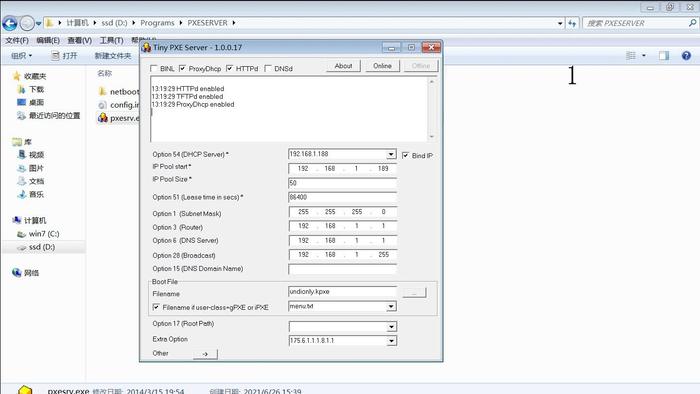
Task: Open address bar history dropdown arrow
Action: point(560,23)
